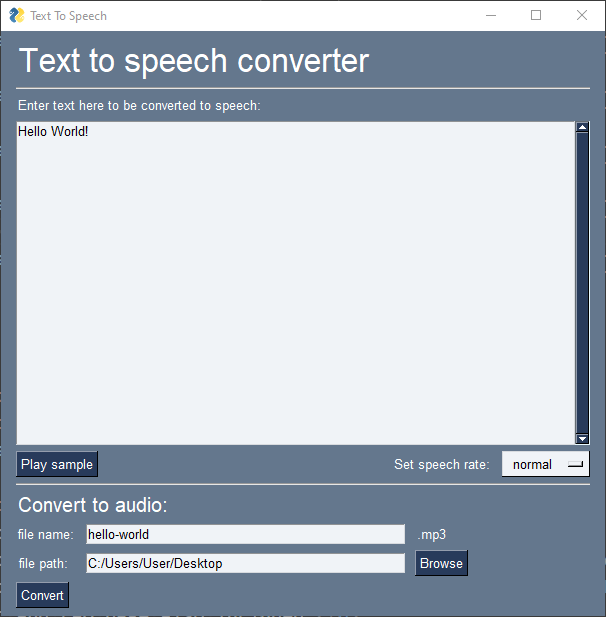The image size is (606, 617).
Task: Click the Text to speech converter heading
Action: click(x=194, y=61)
